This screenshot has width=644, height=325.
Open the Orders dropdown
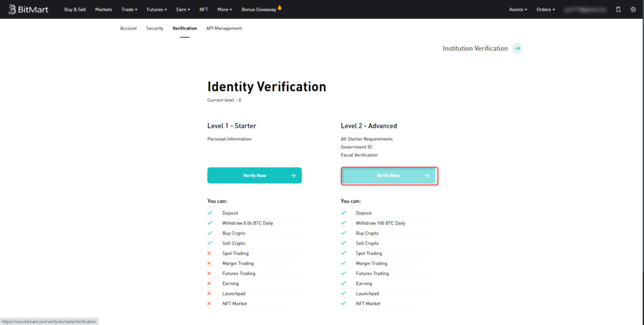click(545, 9)
